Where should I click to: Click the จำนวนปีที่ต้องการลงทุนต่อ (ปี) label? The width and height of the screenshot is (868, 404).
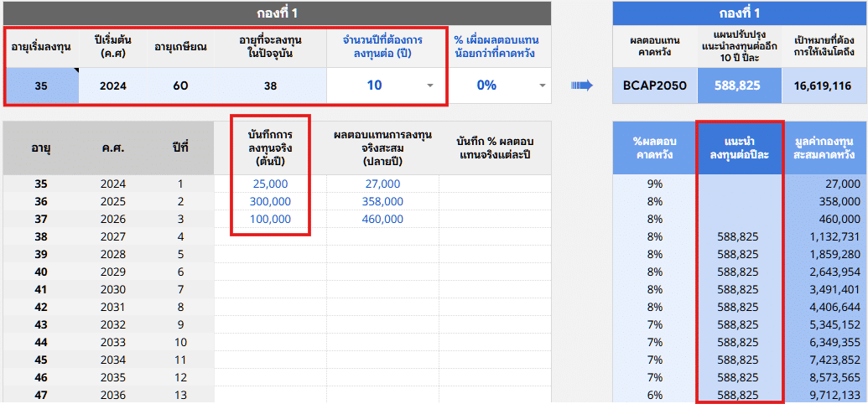click(x=383, y=46)
